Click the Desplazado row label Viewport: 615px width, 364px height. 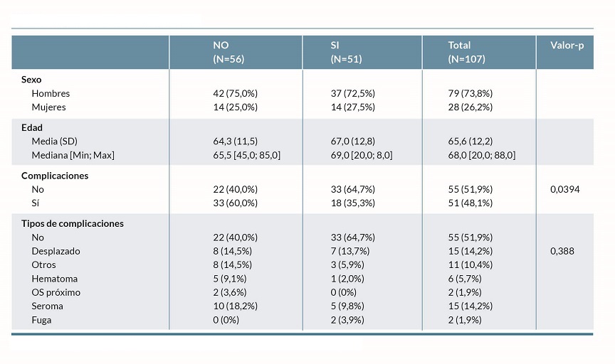click(56, 251)
